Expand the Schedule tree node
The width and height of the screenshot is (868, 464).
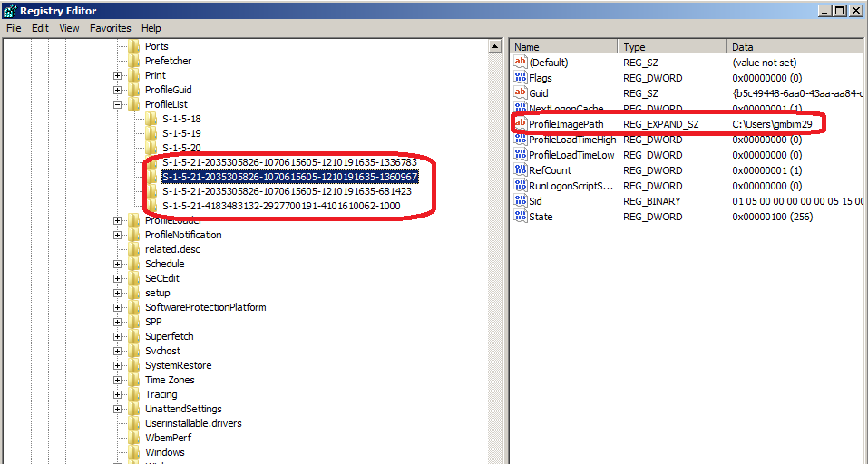[x=117, y=264]
